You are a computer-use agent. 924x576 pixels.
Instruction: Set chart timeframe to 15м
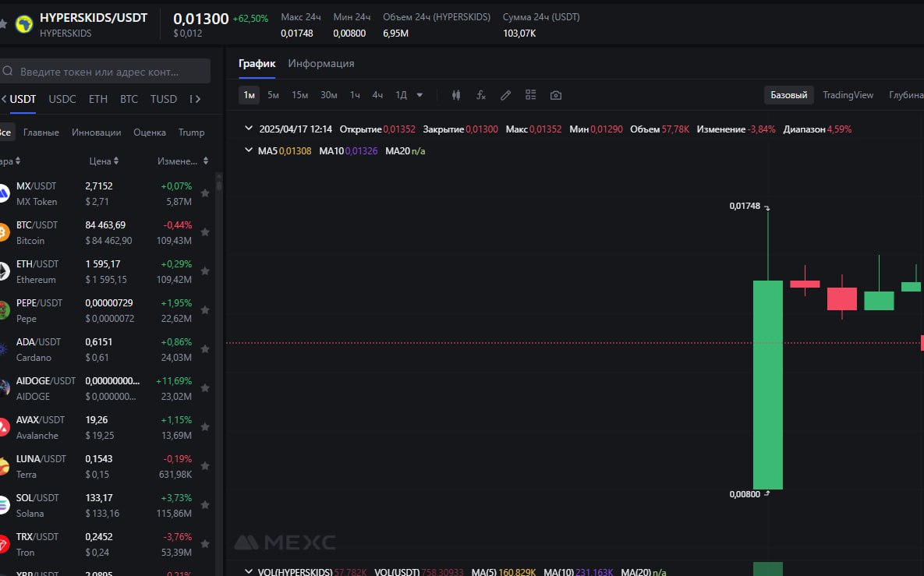300,95
